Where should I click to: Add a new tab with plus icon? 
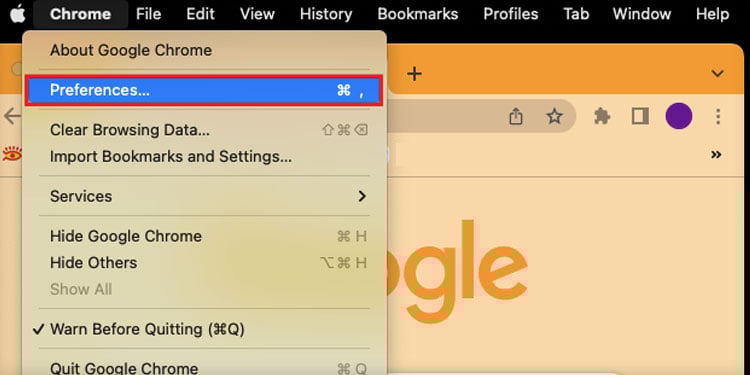414,74
